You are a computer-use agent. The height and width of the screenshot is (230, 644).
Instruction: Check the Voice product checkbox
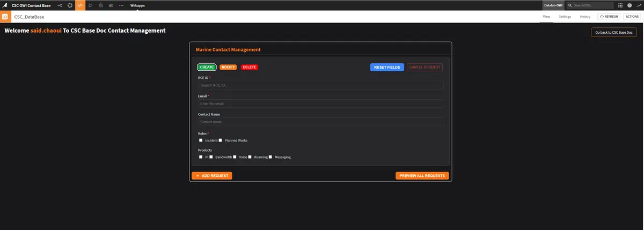click(235, 157)
